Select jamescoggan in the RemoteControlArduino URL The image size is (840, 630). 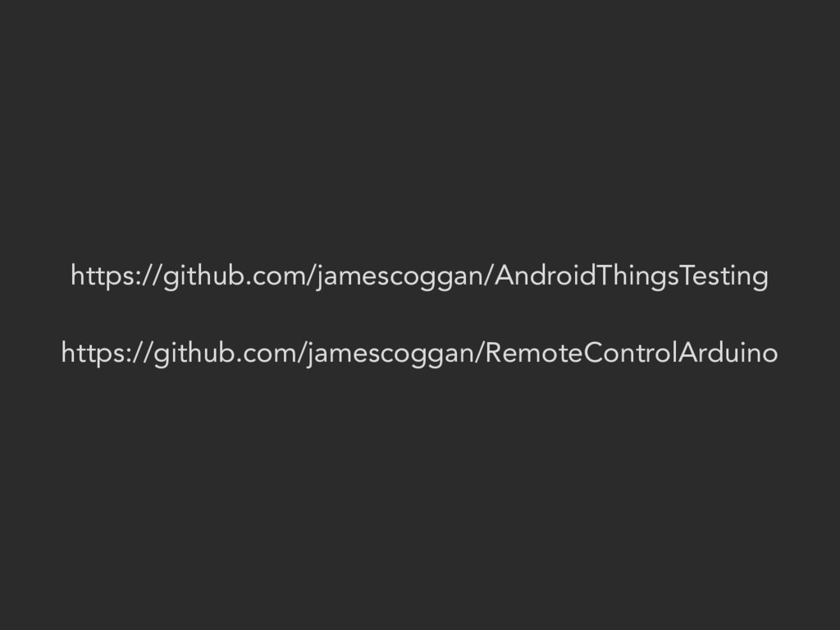[390, 354]
